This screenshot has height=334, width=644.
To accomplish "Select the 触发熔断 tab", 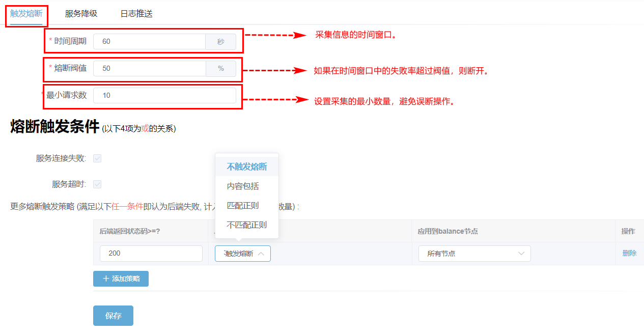I will coord(26,14).
